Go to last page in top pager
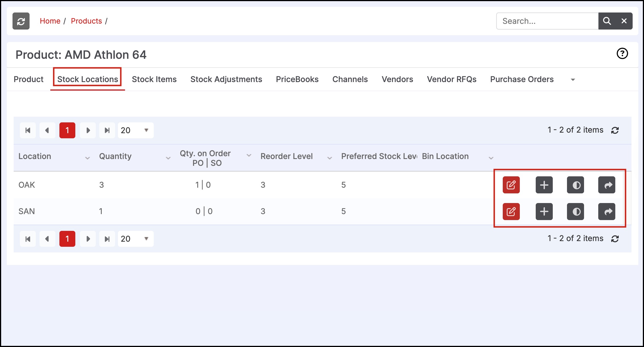The image size is (644, 347). (x=107, y=130)
